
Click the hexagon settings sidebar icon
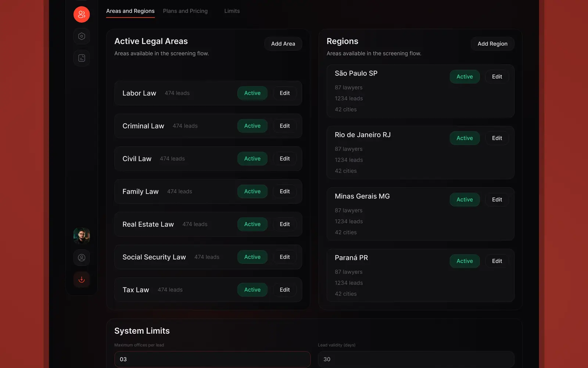(82, 36)
